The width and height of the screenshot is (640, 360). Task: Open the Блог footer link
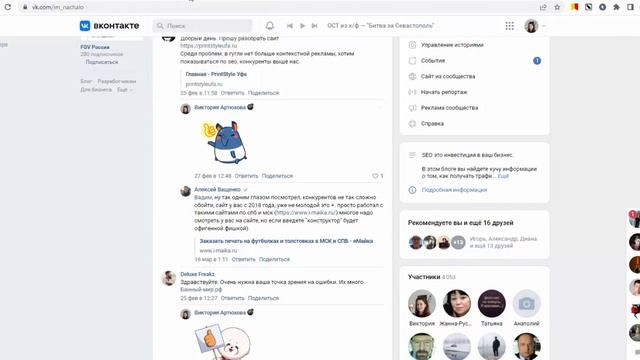coord(86,81)
